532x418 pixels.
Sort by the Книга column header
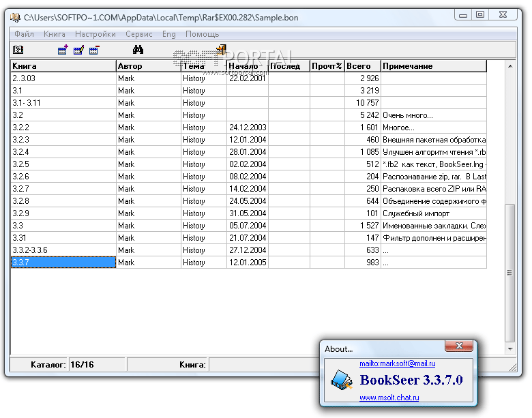(x=63, y=66)
